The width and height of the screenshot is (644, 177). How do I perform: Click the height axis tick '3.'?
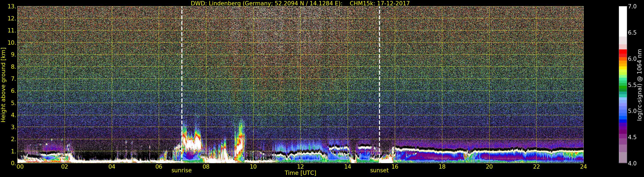pos(13,127)
